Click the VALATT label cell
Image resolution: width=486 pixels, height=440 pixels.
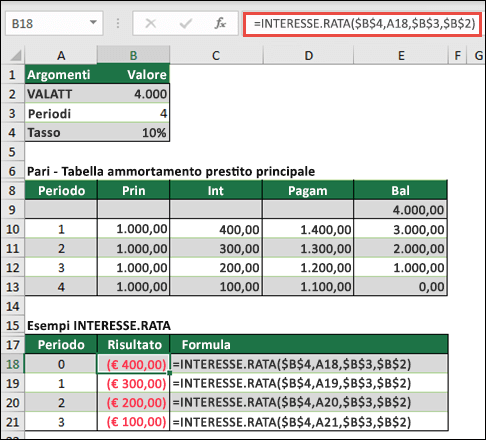click(61, 94)
